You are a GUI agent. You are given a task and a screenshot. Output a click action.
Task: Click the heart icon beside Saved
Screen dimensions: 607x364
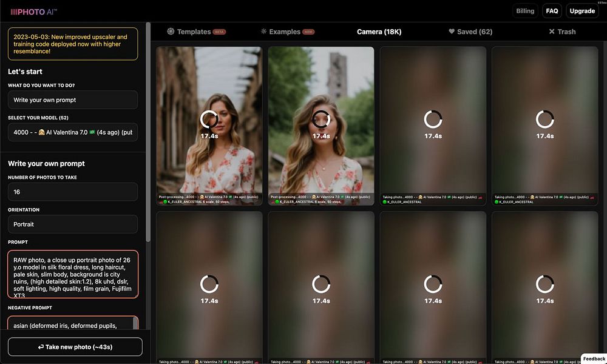pyautogui.click(x=452, y=32)
